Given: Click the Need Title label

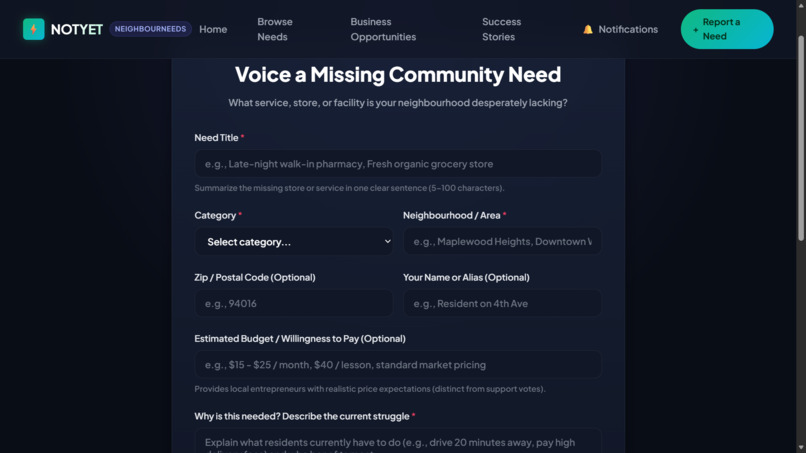Looking at the screenshot, I should [216, 138].
